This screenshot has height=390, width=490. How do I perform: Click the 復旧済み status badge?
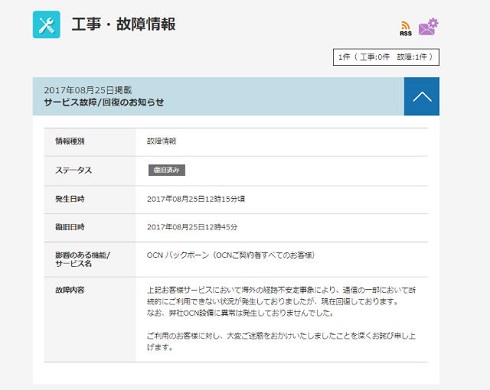click(167, 170)
